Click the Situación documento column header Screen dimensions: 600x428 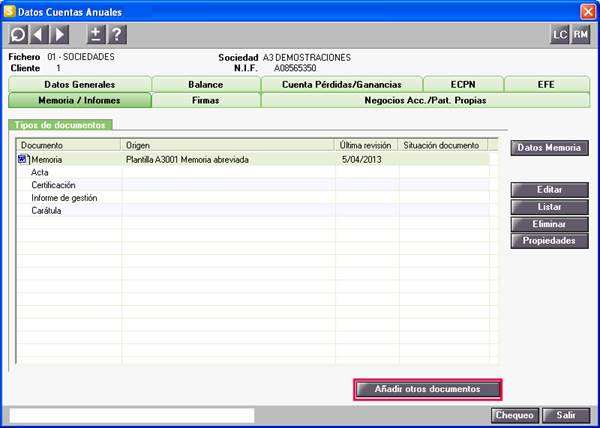[x=443, y=145]
